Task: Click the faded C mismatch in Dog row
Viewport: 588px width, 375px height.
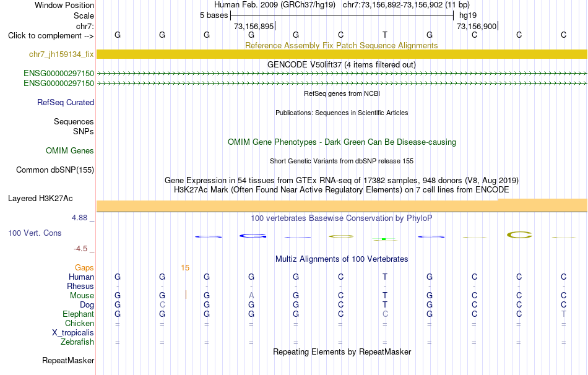Action: [162, 305]
